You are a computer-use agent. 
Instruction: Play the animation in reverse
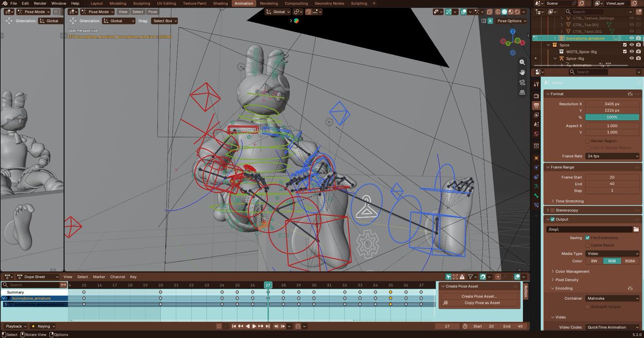248,326
